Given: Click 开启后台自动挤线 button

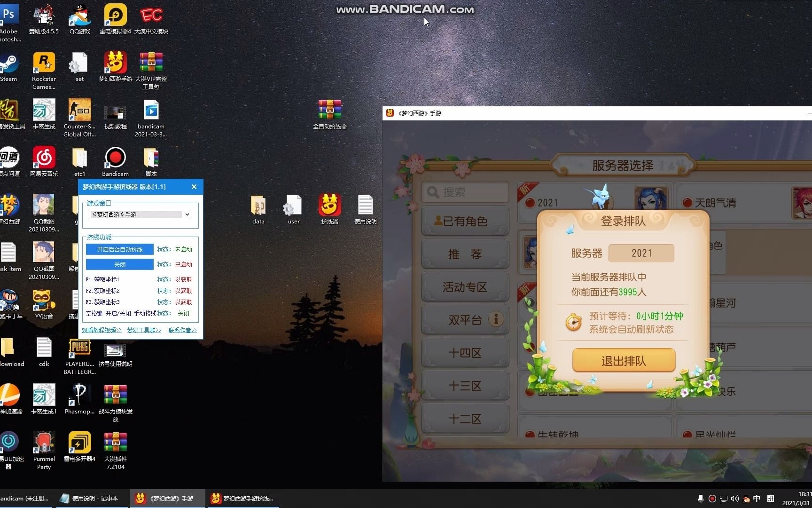Looking at the screenshot, I should pos(120,249).
